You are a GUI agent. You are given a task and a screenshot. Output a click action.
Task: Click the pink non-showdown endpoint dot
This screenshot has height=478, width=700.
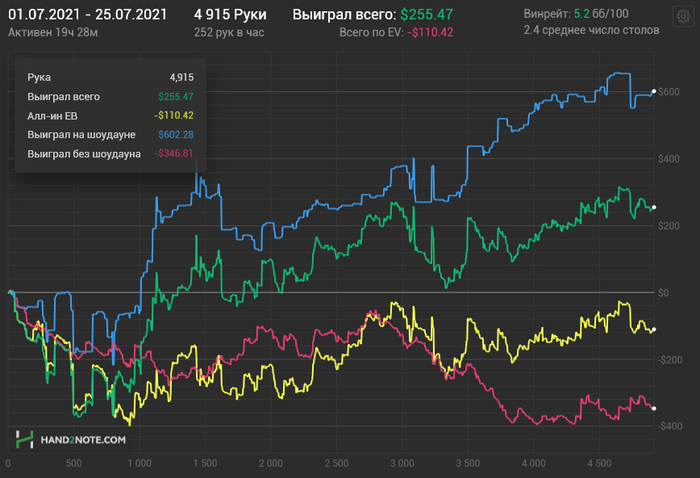click(x=654, y=408)
